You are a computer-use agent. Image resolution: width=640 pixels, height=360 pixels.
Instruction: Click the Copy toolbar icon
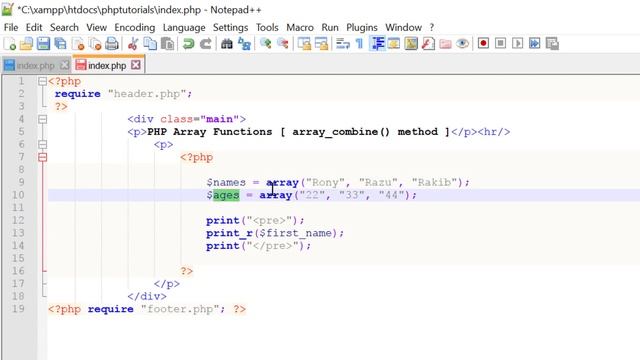[150, 44]
